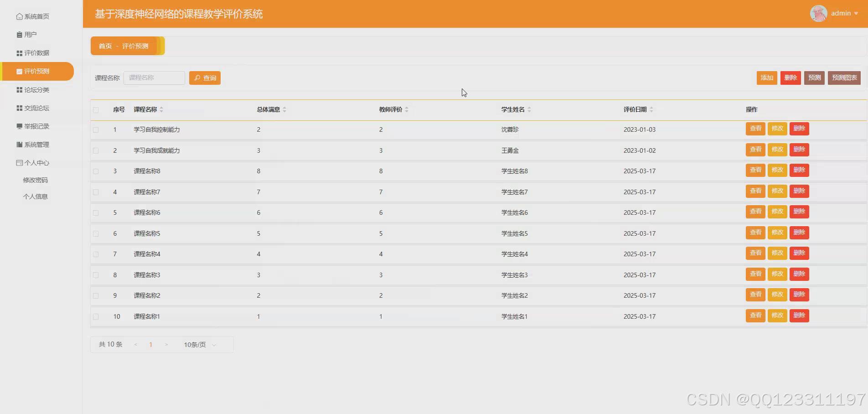Open 系统首页 in the sidebar

[36, 16]
